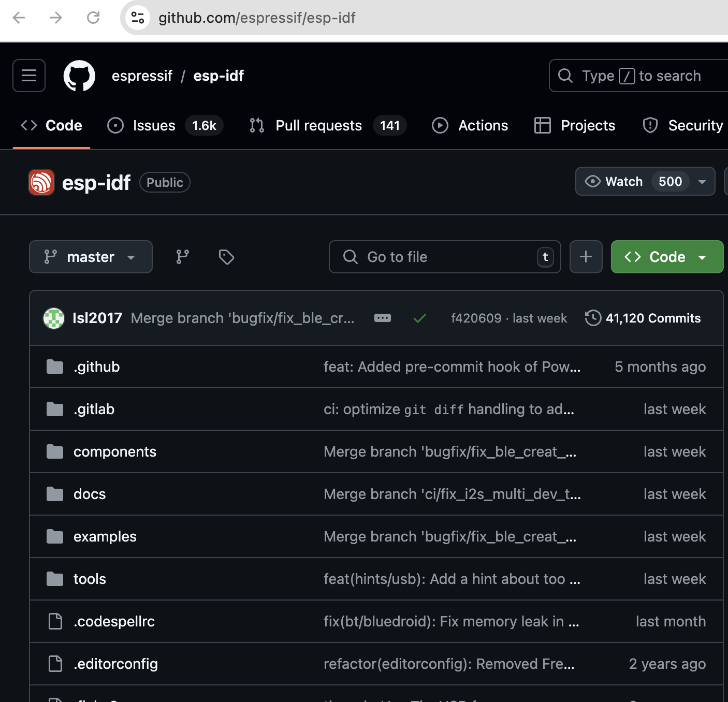Screen dimensions: 728x702
Task: Open site information icon in address bar
Action: pos(138,18)
